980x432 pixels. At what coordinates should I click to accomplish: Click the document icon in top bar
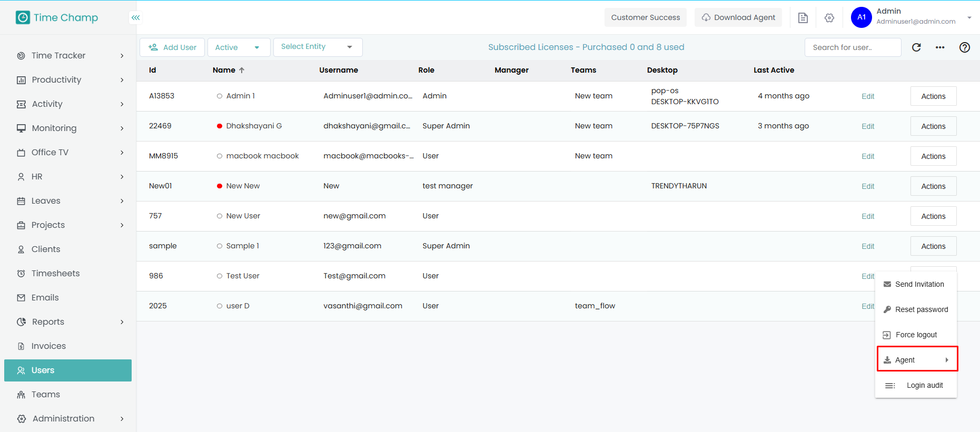tap(803, 18)
